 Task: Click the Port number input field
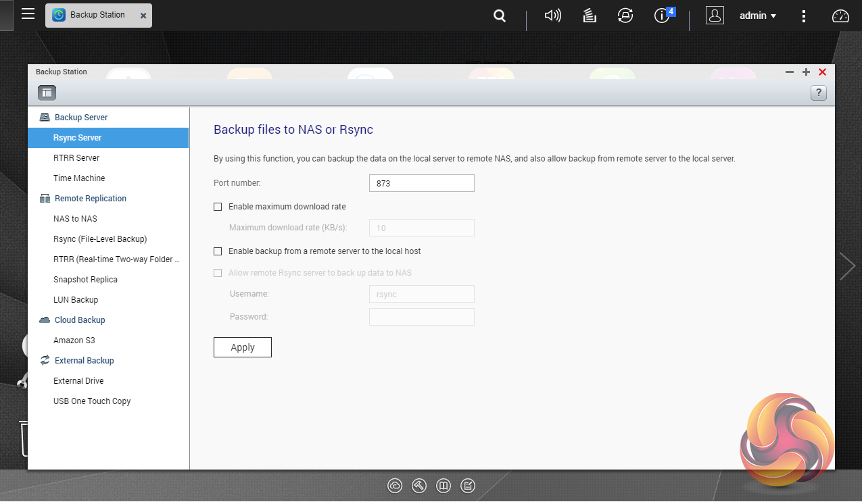coord(421,183)
